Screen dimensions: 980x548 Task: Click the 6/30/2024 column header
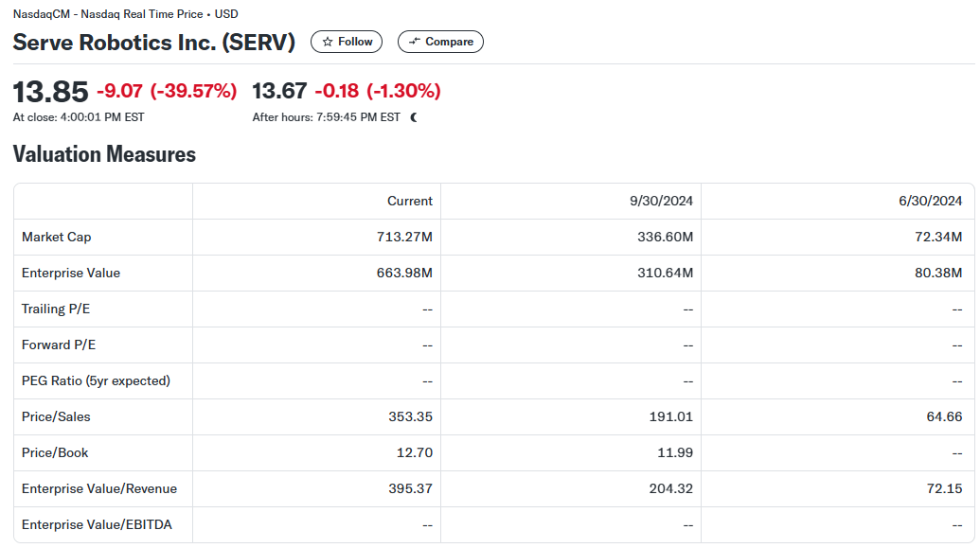click(930, 202)
